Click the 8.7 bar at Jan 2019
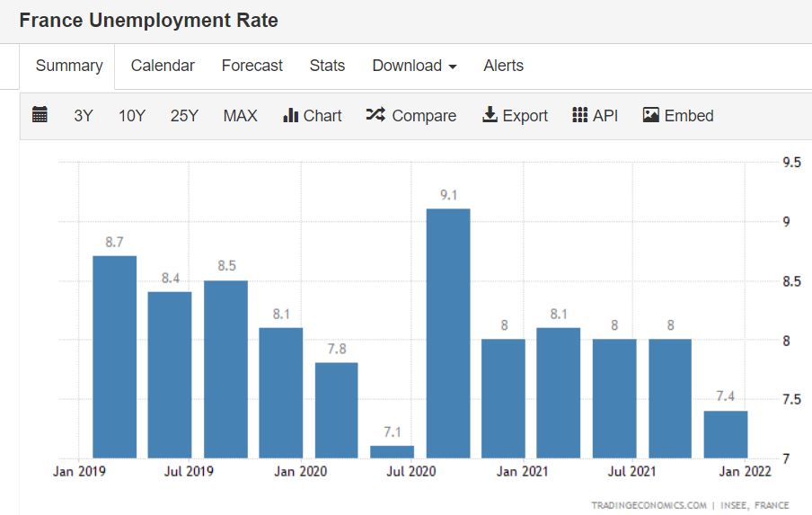812x515 pixels. click(x=114, y=357)
